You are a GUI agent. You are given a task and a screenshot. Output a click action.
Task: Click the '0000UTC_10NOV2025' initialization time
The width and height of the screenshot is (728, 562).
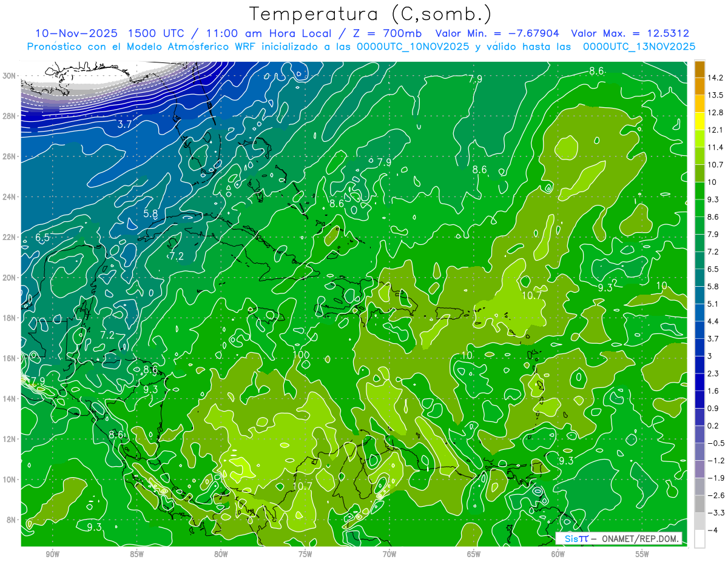point(413,47)
